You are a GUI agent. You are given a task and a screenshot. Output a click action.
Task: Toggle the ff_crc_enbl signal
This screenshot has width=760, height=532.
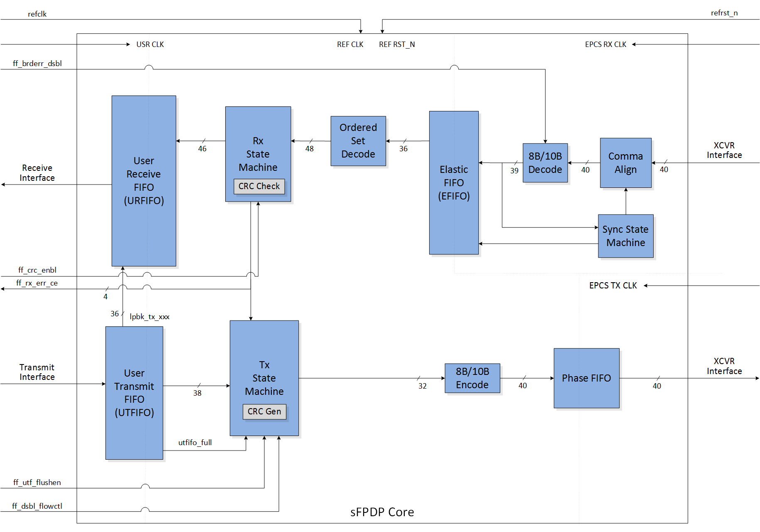pos(37,270)
